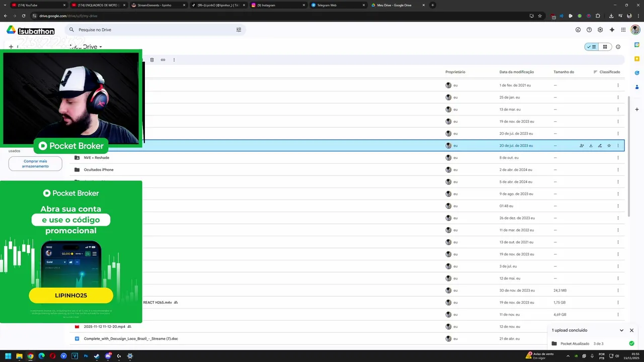Download the selected highlighted item
644x362 pixels.
(591, 146)
